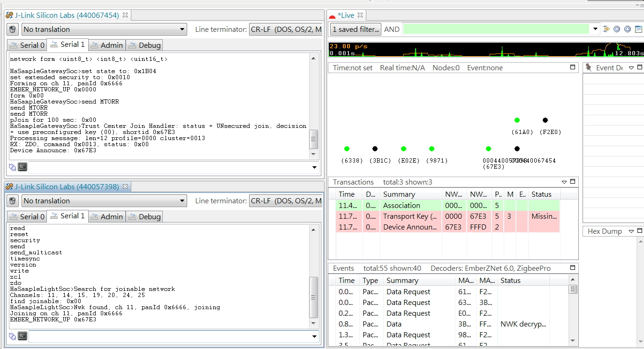Open the Hex Dump panel menu
Image resolution: width=644 pixels, height=349 pixels.
(x=632, y=230)
